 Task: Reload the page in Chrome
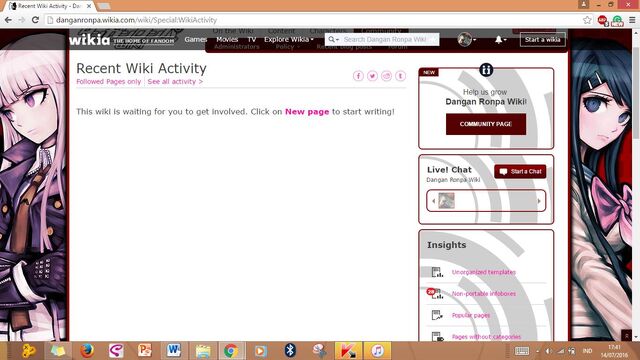pyautogui.click(x=36, y=20)
